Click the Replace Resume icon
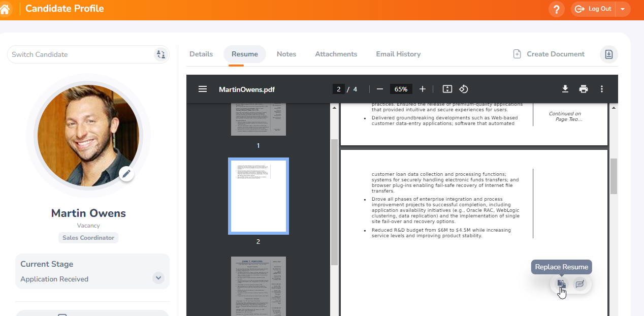 click(x=561, y=284)
